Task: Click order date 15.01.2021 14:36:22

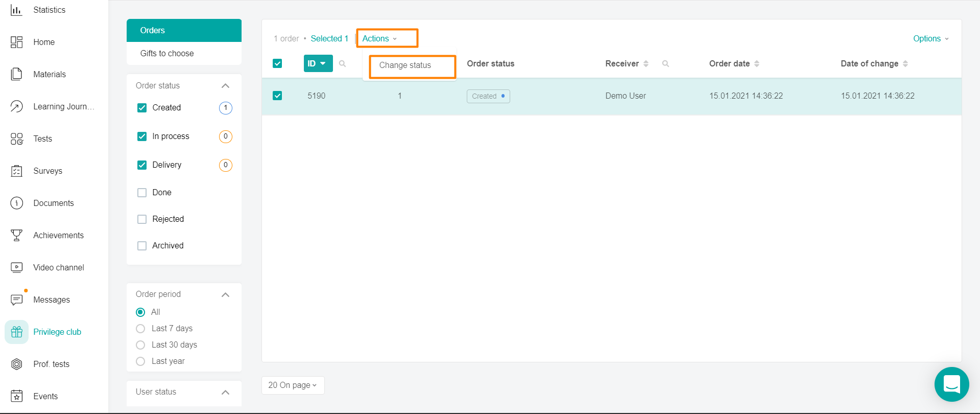Action: (x=746, y=96)
